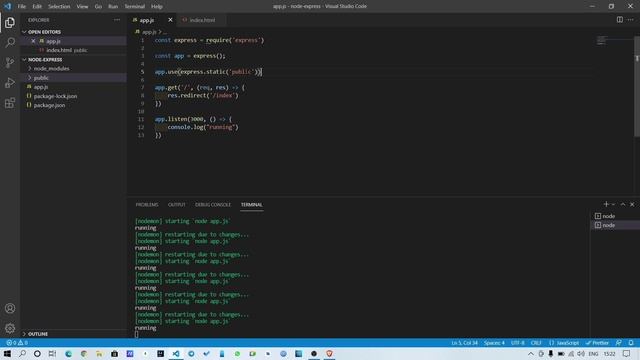Open the Run menu
Viewport: 640px width, 360px height.
click(x=113, y=7)
